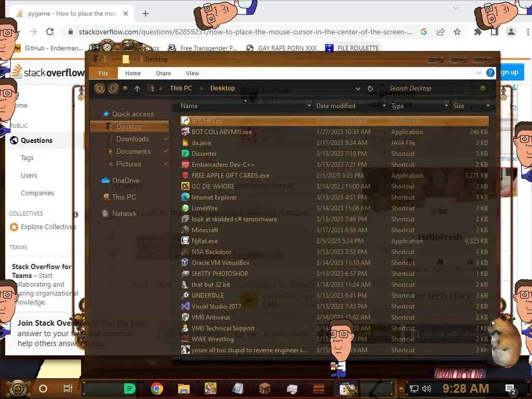Open the Users link in the sidebar

(x=29, y=176)
